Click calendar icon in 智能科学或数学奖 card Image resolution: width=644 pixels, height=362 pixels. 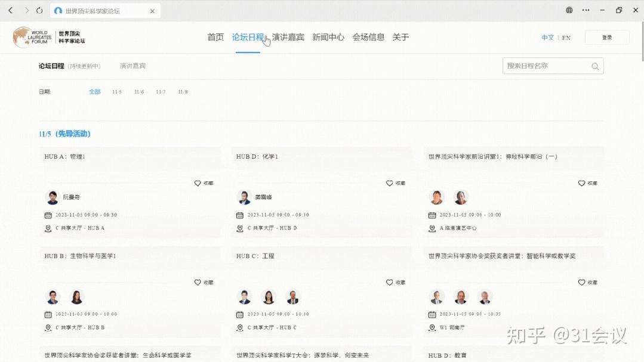click(x=432, y=315)
